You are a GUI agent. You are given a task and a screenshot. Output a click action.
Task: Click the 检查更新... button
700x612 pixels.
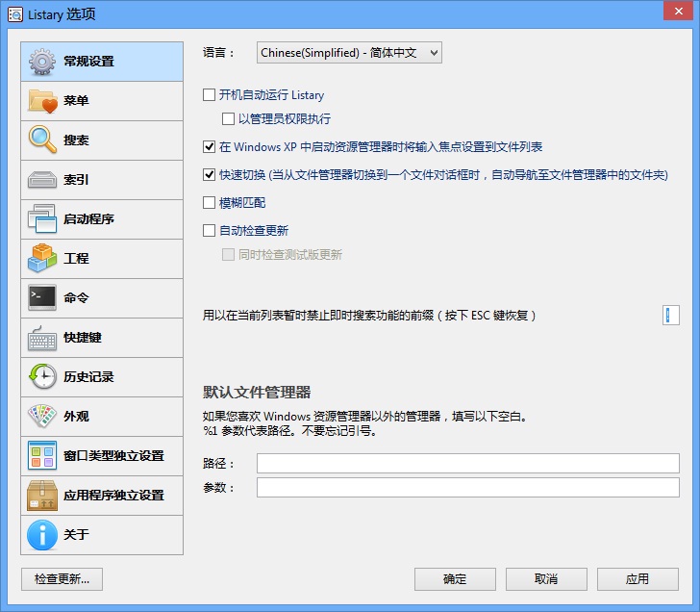click(62, 579)
